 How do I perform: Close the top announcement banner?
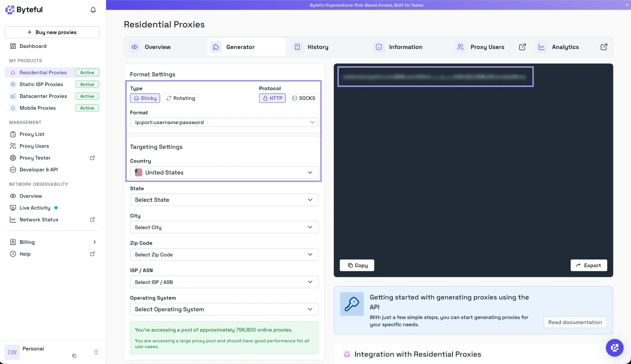(627, 5)
